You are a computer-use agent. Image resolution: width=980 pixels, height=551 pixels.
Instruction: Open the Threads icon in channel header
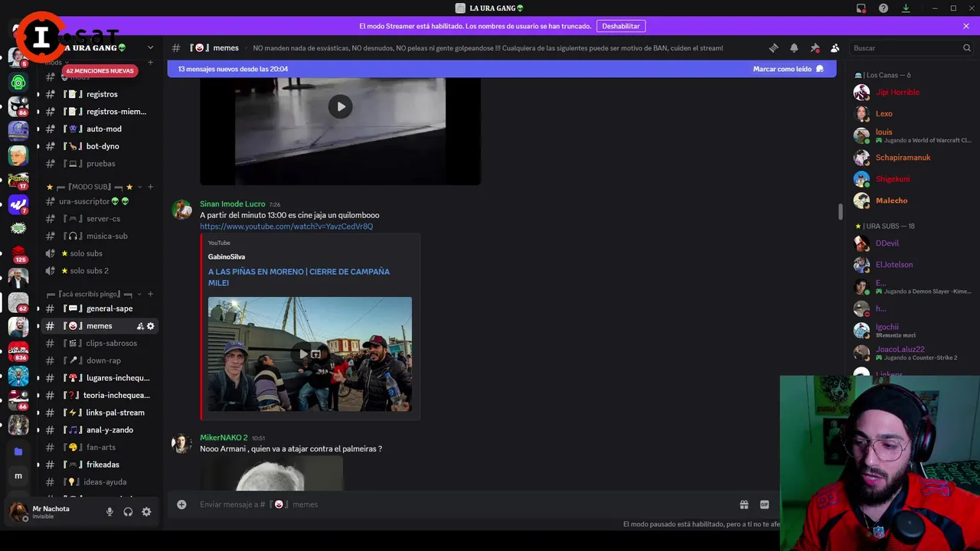pyautogui.click(x=773, y=47)
